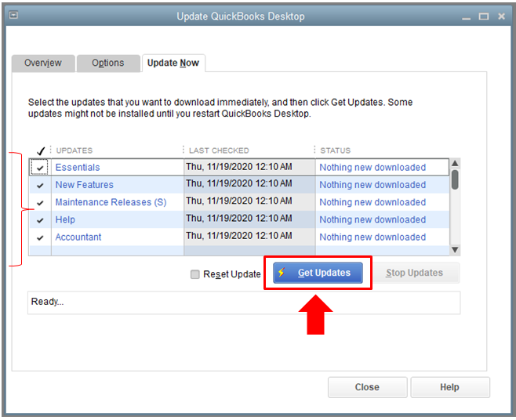Click Essentials status 'Nothing new downloaded'

pos(372,168)
